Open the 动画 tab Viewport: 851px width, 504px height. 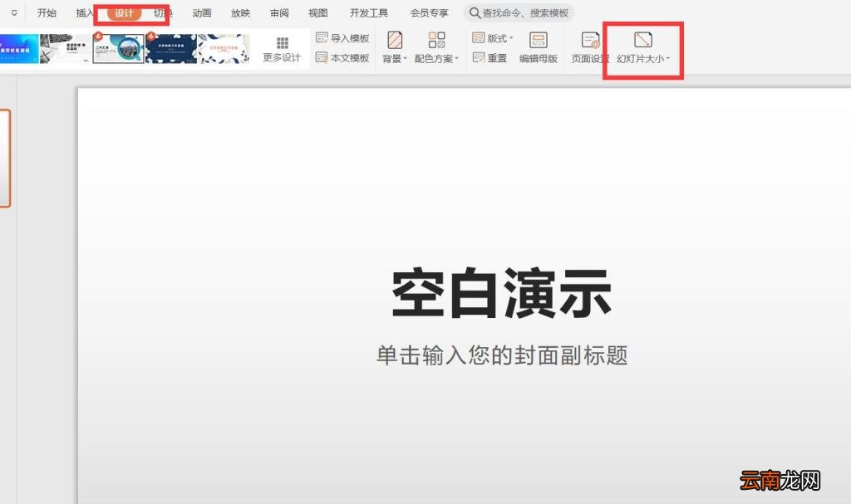click(202, 12)
